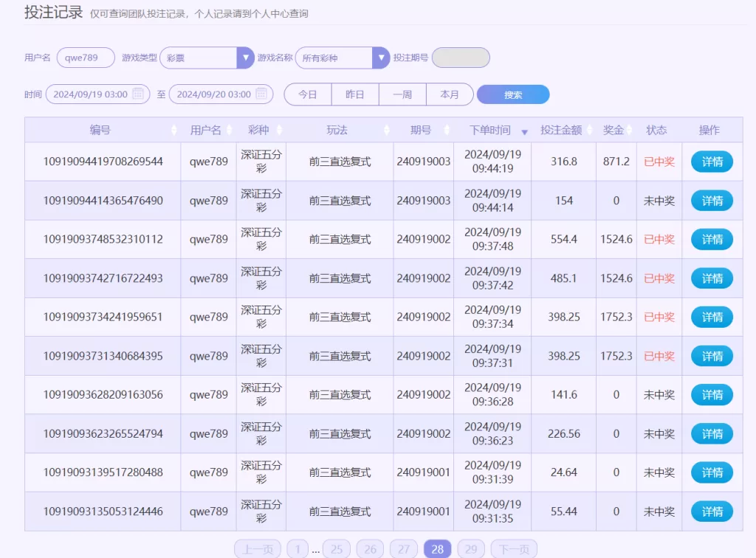This screenshot has width=756, height=558.
Task: Focus the empty 投注期号 input field
Action: 461,58
